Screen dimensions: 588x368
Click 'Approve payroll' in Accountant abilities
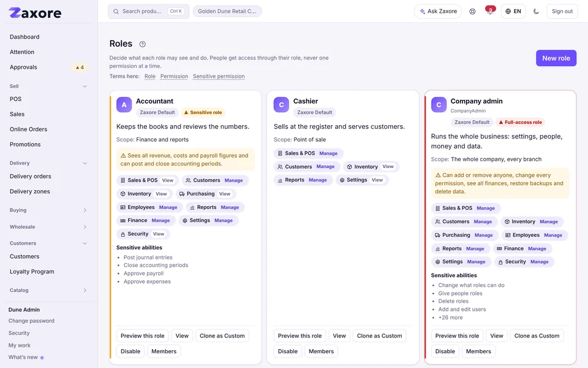tap(143, 274)
